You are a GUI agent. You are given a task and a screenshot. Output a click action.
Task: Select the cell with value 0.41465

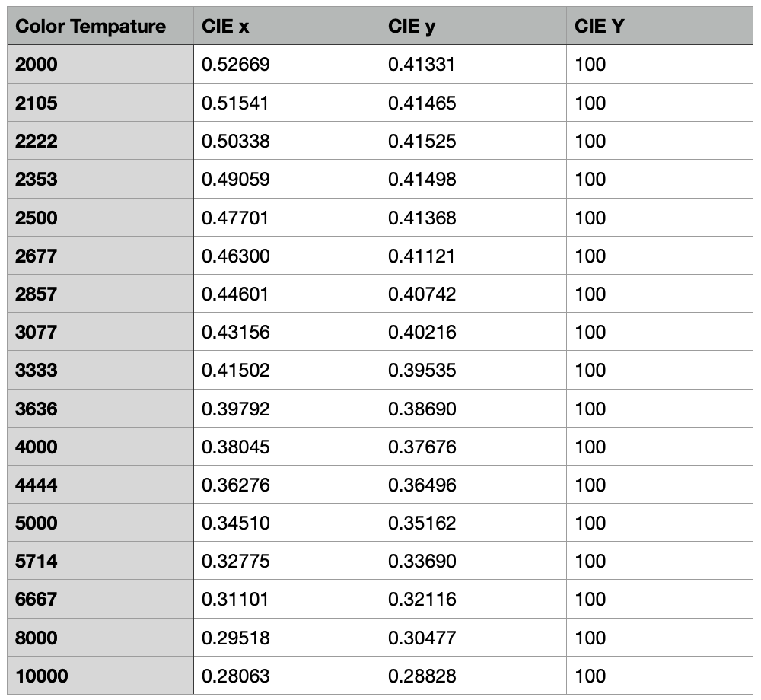point(422,103)
